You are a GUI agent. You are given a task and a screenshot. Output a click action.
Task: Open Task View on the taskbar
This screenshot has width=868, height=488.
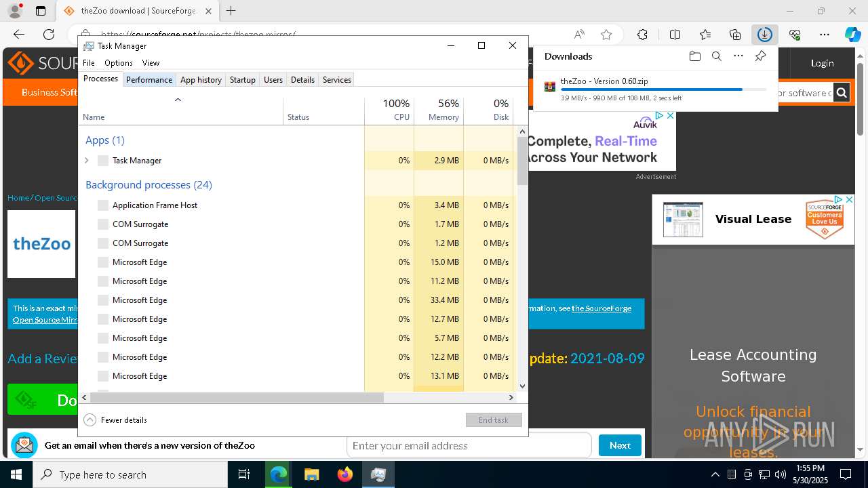pyautogui.click(x=244, y=474)
